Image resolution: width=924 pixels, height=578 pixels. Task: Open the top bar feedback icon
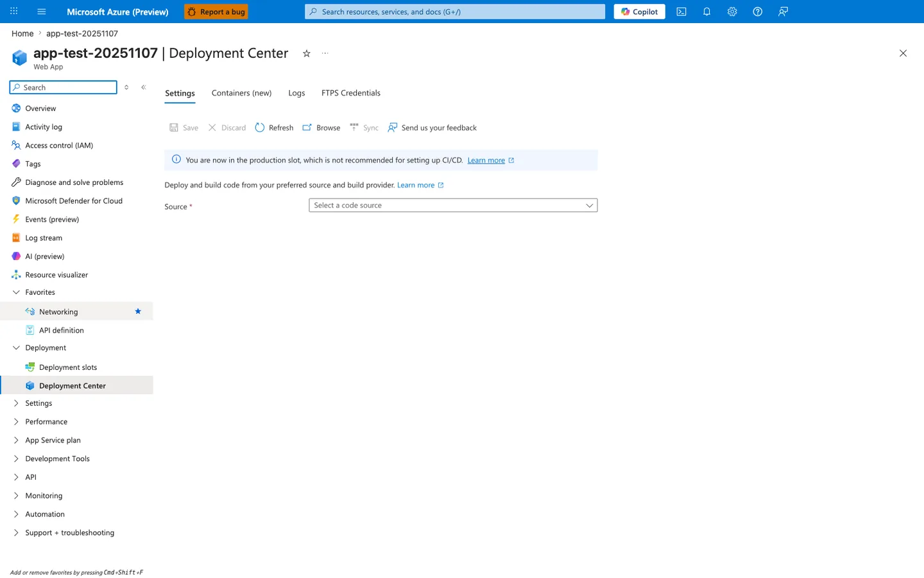(783, 12)
